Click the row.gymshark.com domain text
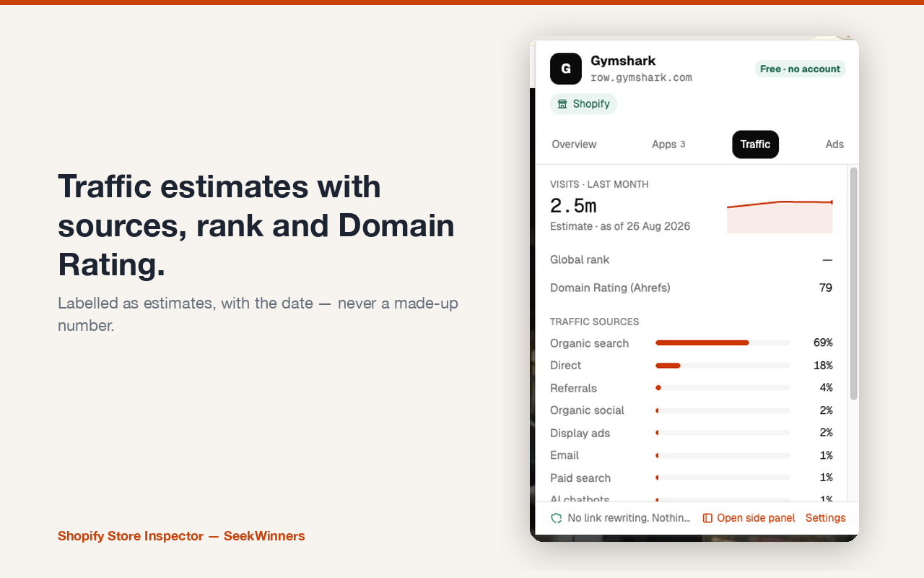Image resolution: width=924 pixels, height=578 pixels. 641,77
